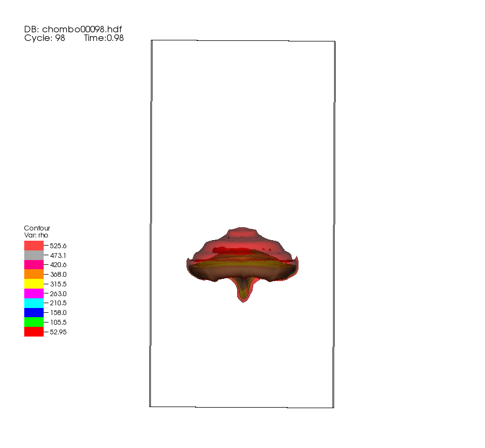Select the blue 158.0 contour swatch

[33, 312]
